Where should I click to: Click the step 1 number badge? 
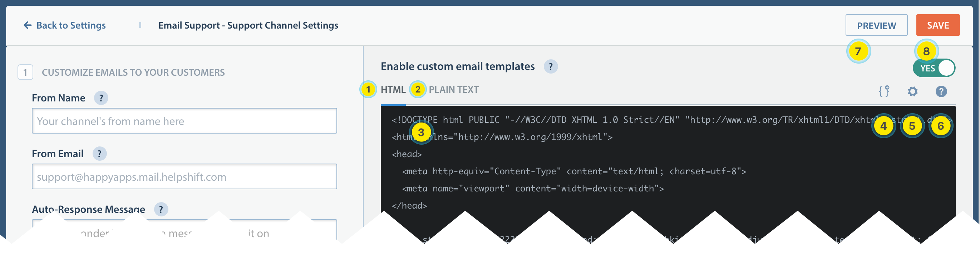click(25, 72)
